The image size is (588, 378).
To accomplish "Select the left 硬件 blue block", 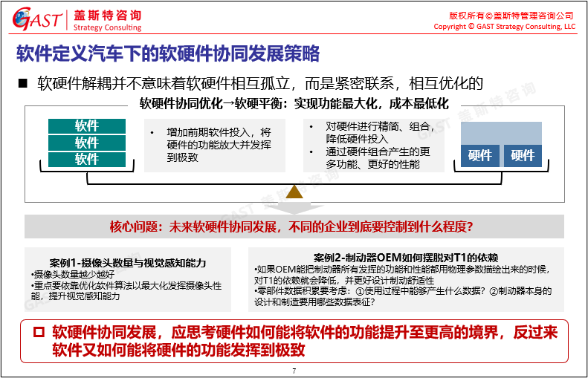I will click(x=480, y=156).
